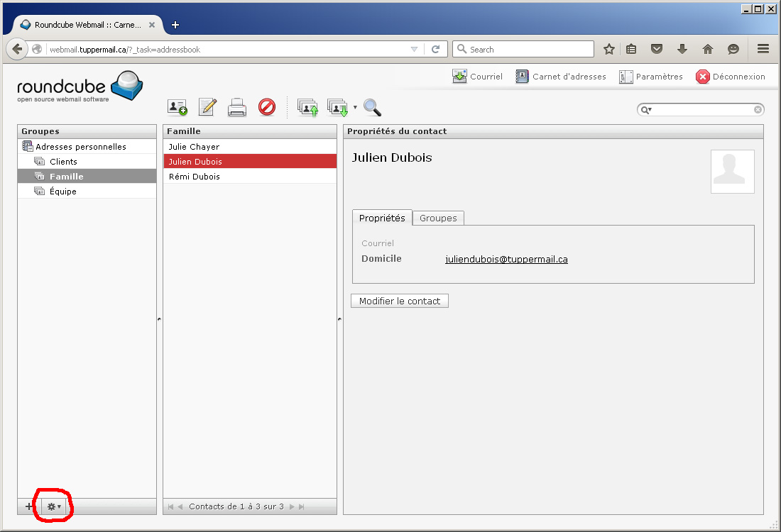Click the add new contact icon
Screen dimensions: 781x532
[177, 107]
